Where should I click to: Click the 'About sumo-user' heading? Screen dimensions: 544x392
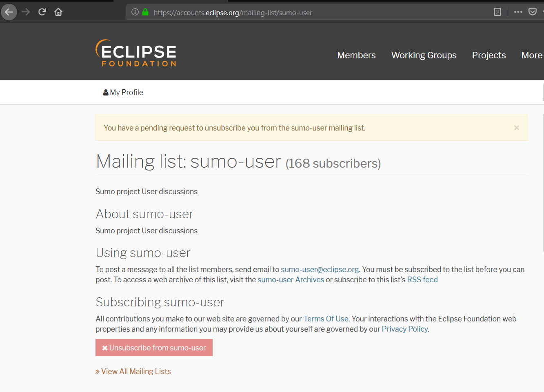pyautogui.click(x=144, y=214)
